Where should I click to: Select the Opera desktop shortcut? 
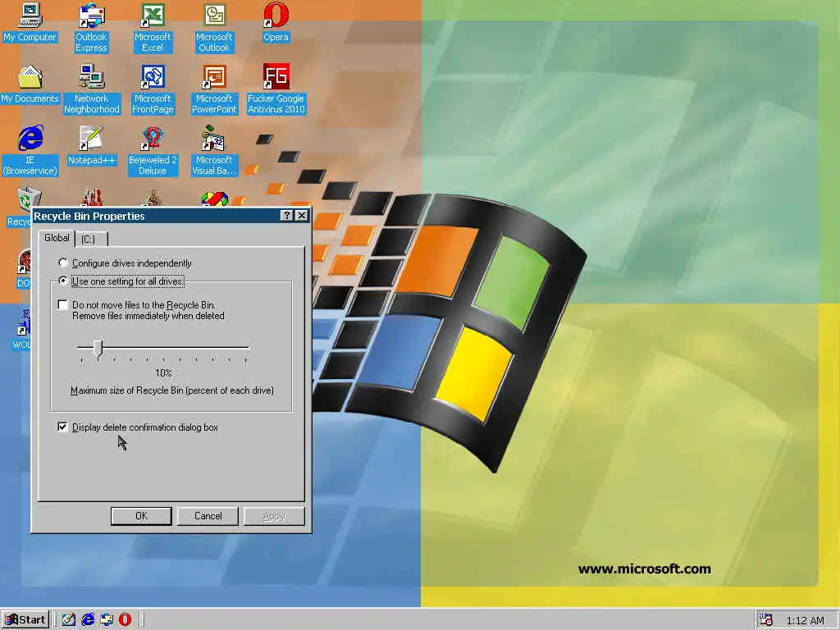click(276, 24)
